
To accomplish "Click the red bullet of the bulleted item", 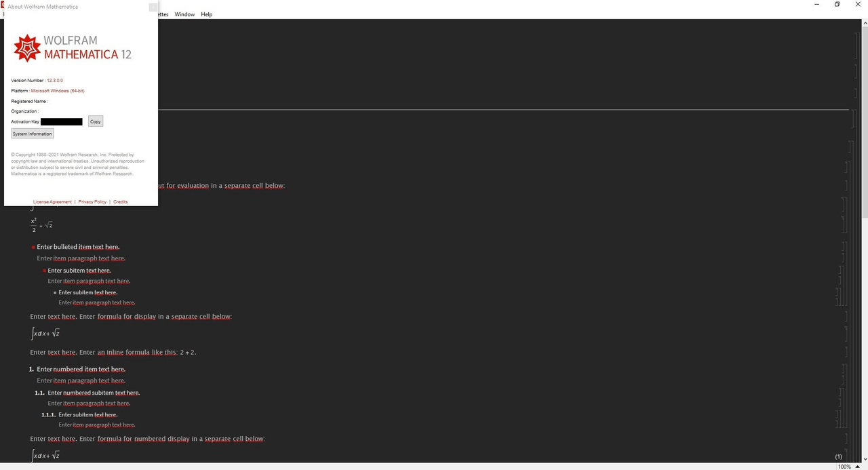I will (33, 247).
